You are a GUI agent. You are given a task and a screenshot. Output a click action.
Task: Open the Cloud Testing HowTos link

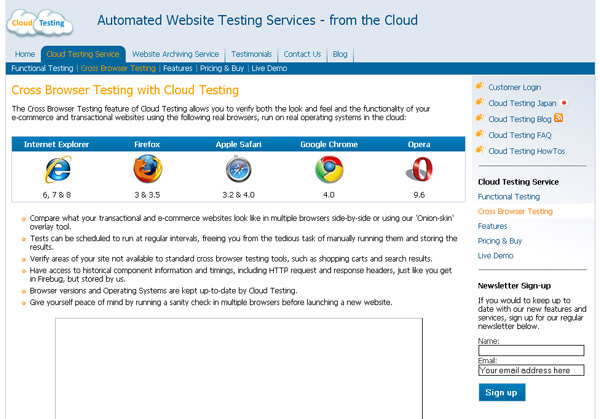pos(527,151)
